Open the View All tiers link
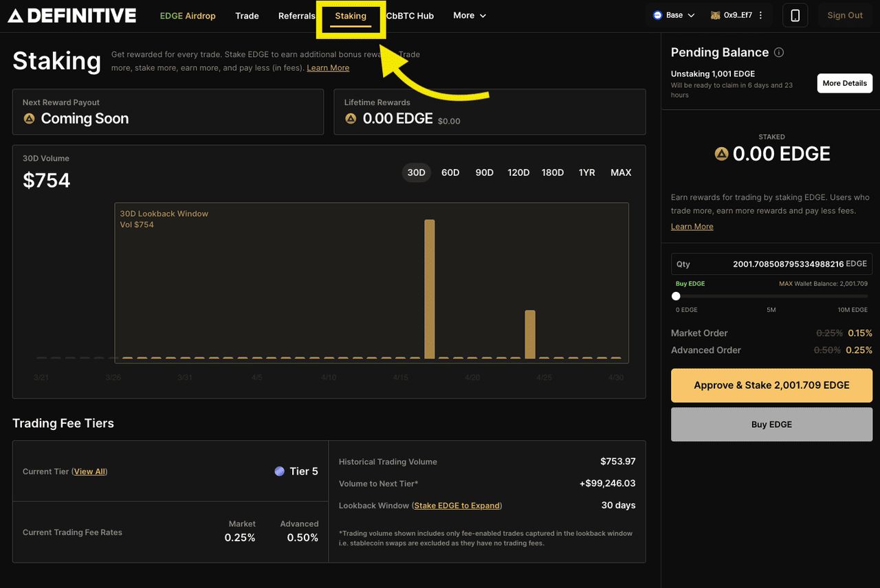 tap(89, 471)
